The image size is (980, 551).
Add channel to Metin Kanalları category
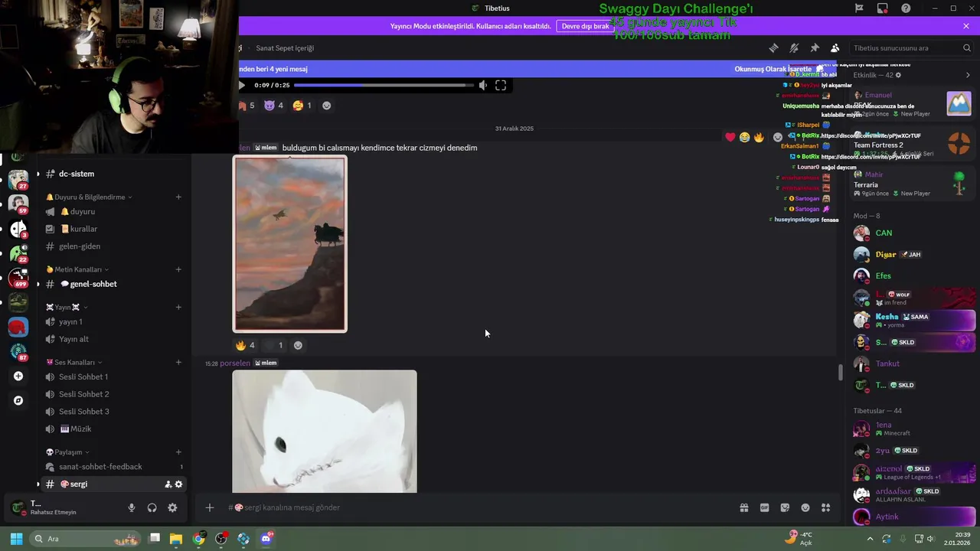178,269
